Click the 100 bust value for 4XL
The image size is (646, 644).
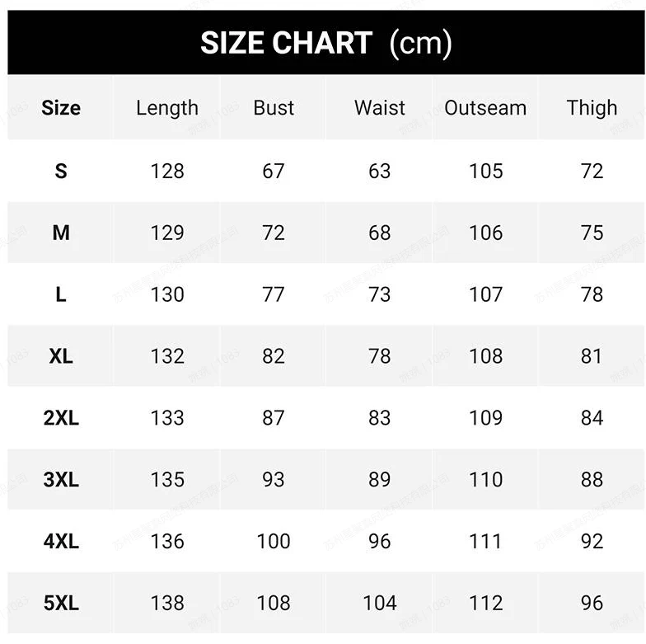point(274,541)
